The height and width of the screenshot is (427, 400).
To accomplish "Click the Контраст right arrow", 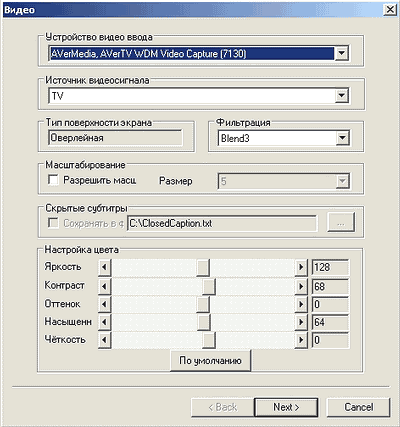I will 301,286.
